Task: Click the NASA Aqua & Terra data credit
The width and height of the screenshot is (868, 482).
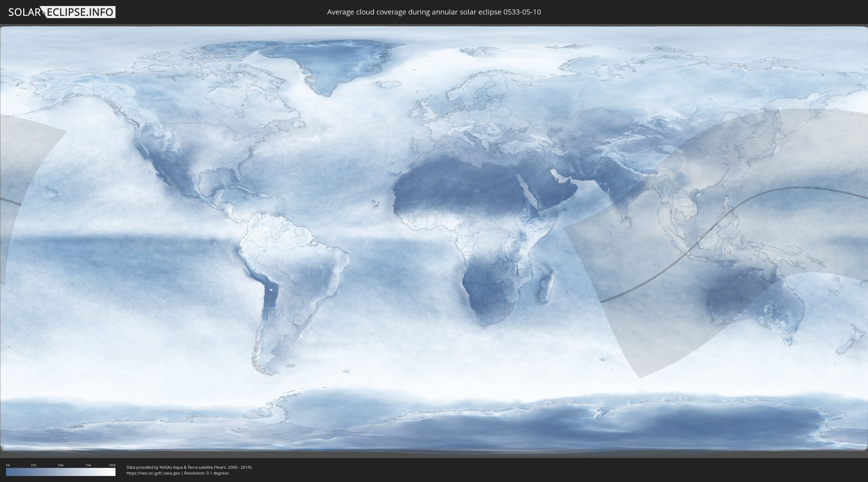Action: (x=189, y=467)
